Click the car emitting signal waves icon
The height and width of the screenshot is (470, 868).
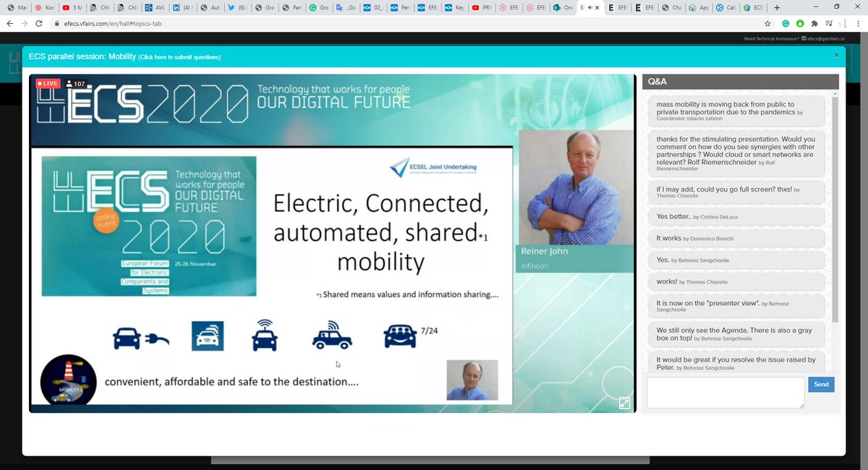click(331, 335)
